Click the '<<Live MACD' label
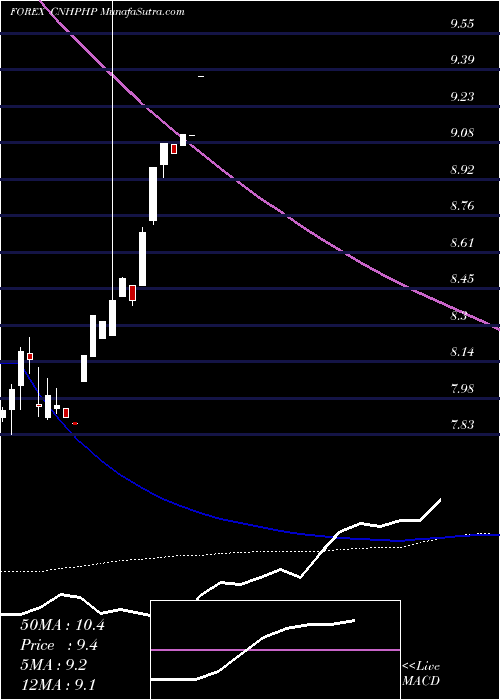Screen dimensions: 500x700 click(421, 674)
